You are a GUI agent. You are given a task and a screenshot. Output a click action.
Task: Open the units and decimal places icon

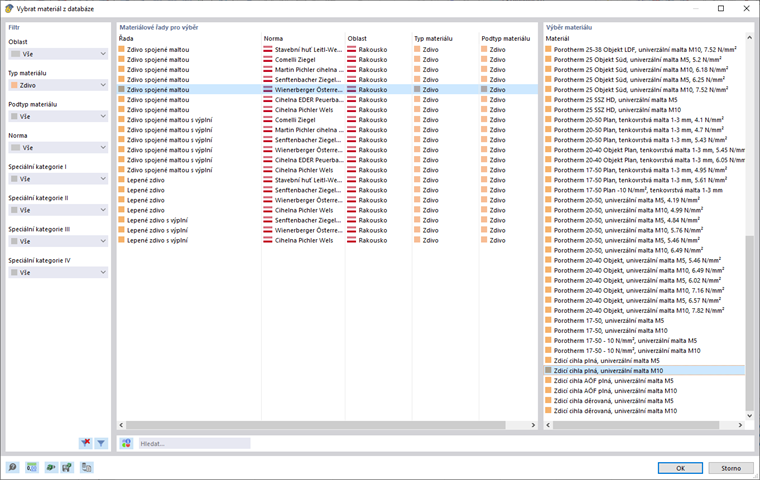32,467
